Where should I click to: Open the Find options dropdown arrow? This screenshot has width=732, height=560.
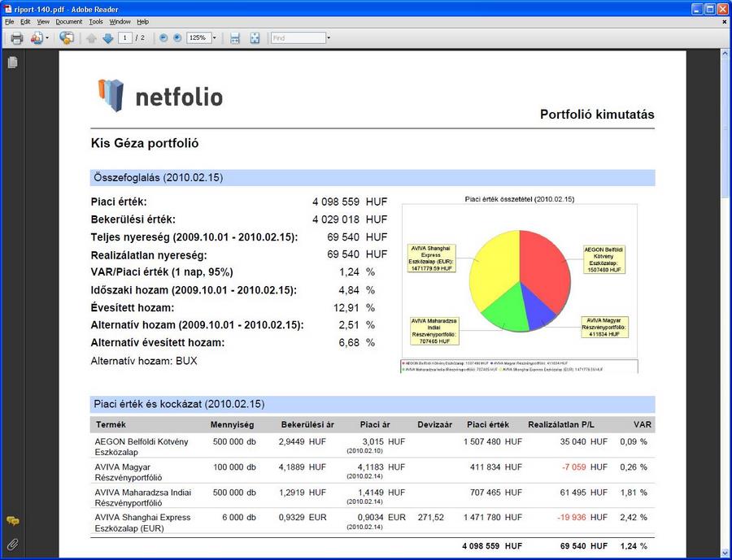tap(329, 38)
